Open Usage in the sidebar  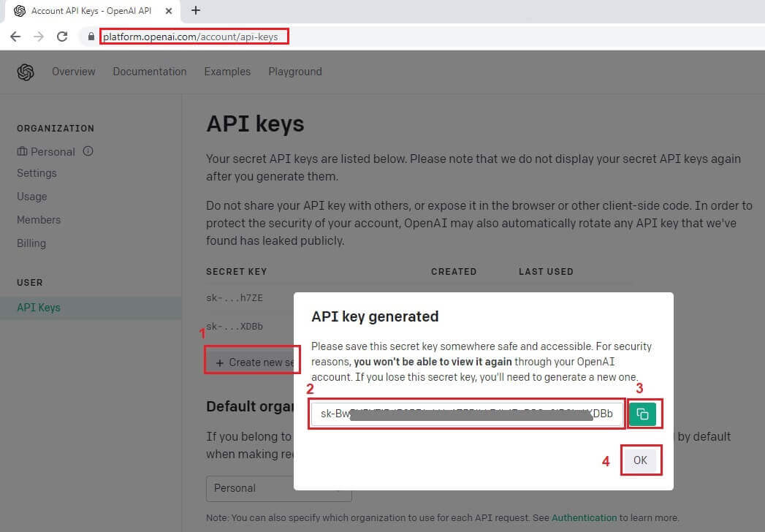(x=32, y=197)
